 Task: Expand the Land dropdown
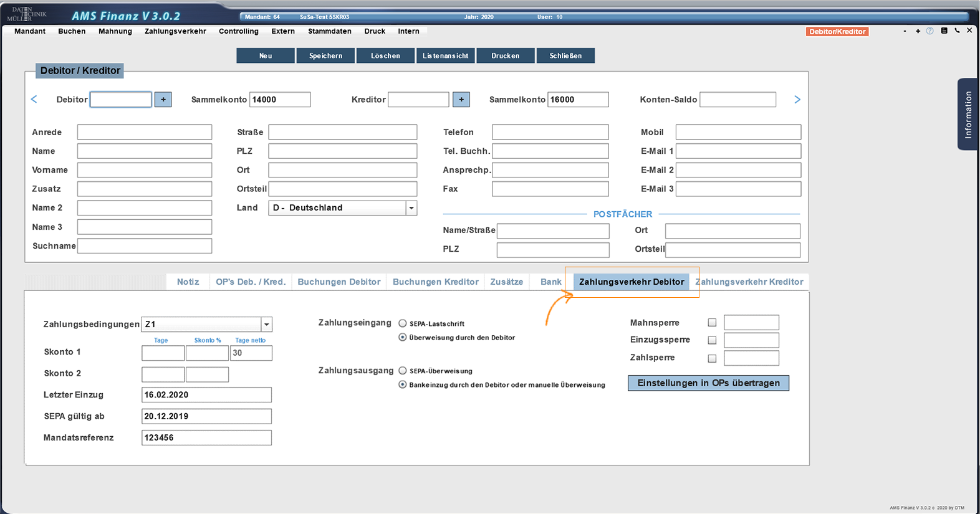[x=411, y=208]
